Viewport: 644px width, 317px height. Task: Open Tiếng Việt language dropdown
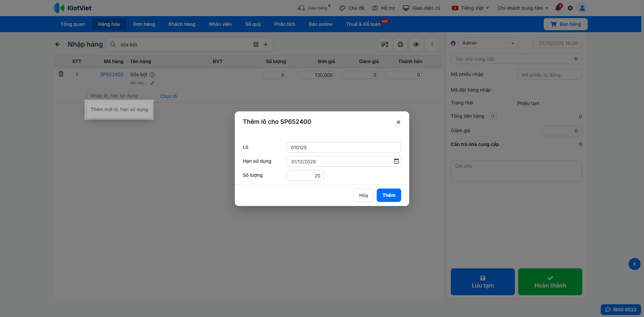471,8
